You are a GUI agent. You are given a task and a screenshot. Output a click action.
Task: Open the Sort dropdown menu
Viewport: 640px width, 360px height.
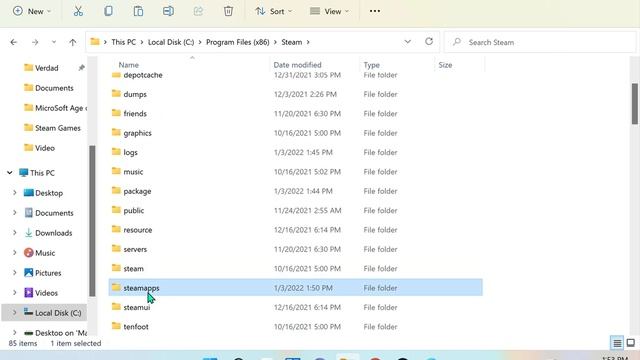273,11
